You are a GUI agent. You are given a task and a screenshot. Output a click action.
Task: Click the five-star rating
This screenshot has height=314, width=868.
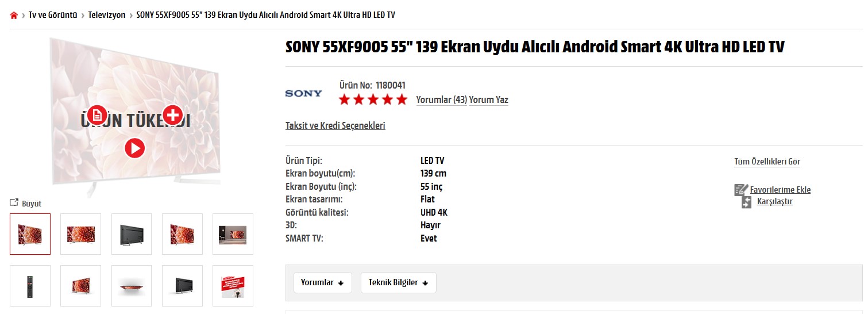tap(373, 99)
